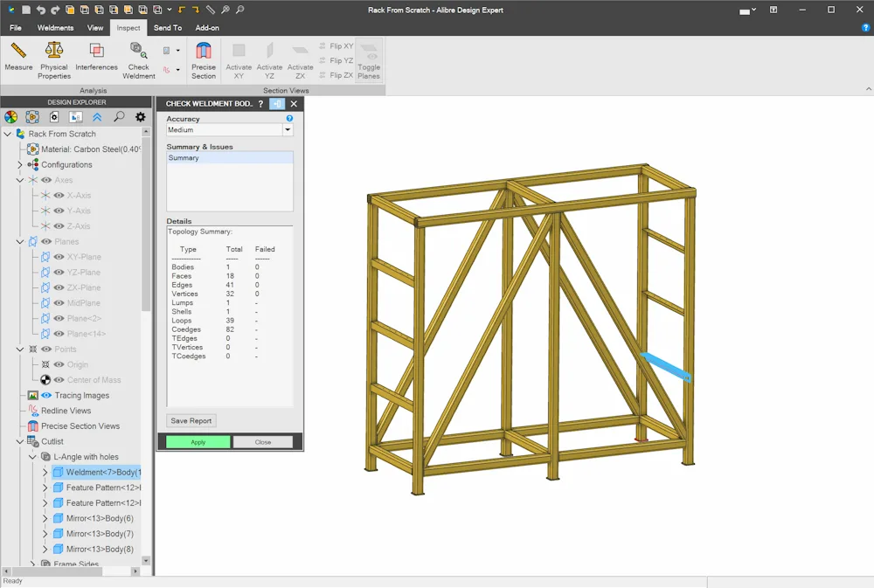Click the Save Report button

(x=191, y=421)
